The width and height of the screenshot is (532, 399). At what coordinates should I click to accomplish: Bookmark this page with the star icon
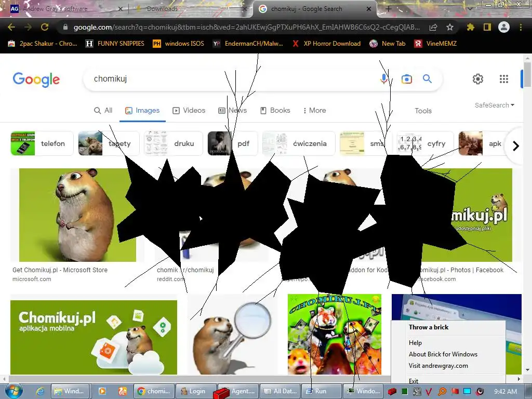(450, 27)
